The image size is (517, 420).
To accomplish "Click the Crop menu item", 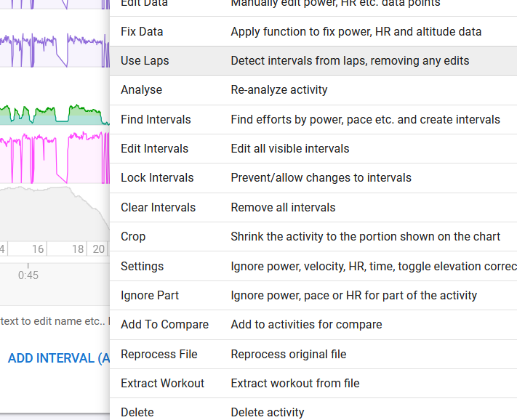I will click(133, 237).
